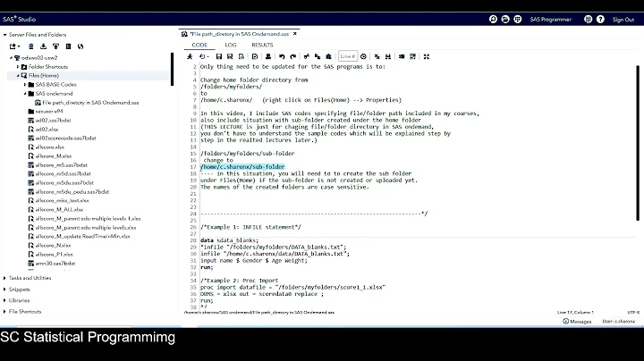Refresh the Server Files and Folders list

(x=80, y=46)
